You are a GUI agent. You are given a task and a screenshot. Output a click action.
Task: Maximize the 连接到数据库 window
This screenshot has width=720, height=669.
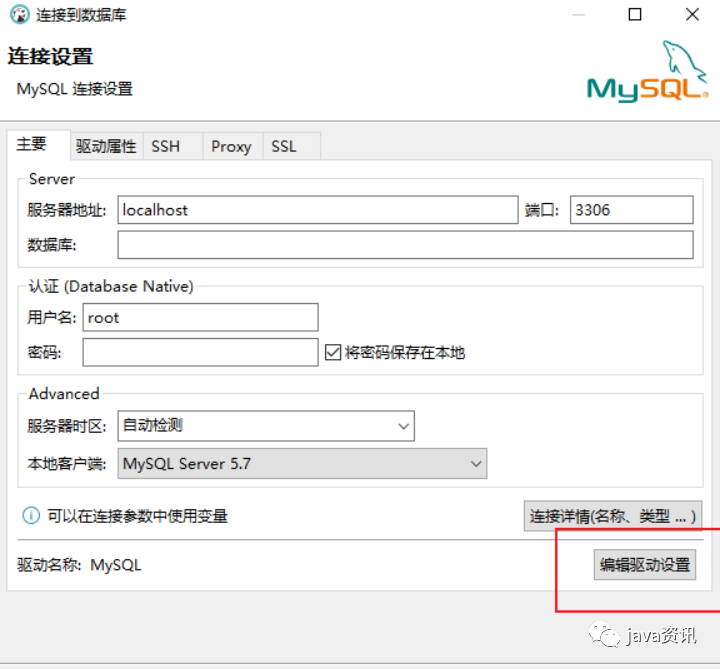coord(635,15)
